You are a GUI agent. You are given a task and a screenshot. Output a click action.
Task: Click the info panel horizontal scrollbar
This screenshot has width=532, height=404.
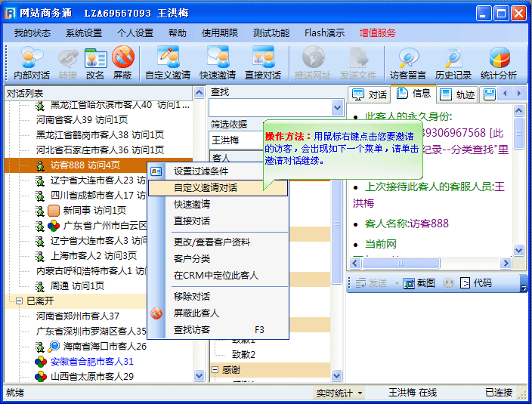[x=431, y=264]
